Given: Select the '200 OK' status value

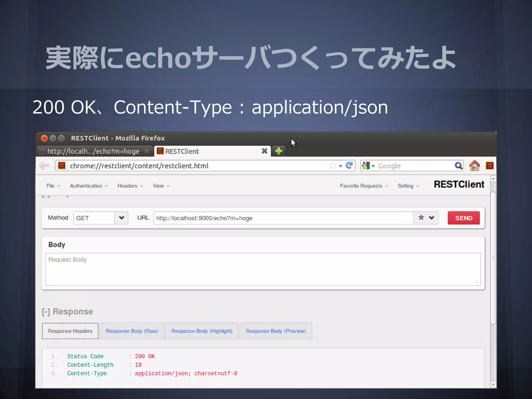Looking at the screenshot, I should 145,356.
